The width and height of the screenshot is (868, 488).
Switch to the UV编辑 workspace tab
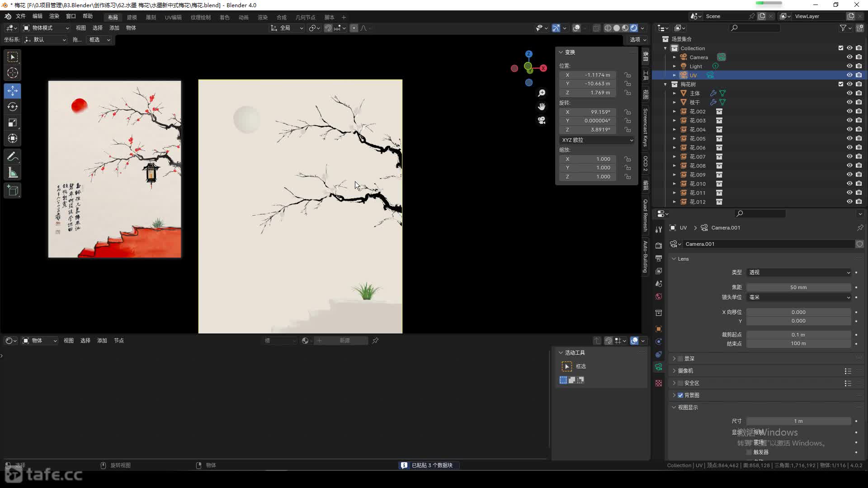[x=173, y=17]
